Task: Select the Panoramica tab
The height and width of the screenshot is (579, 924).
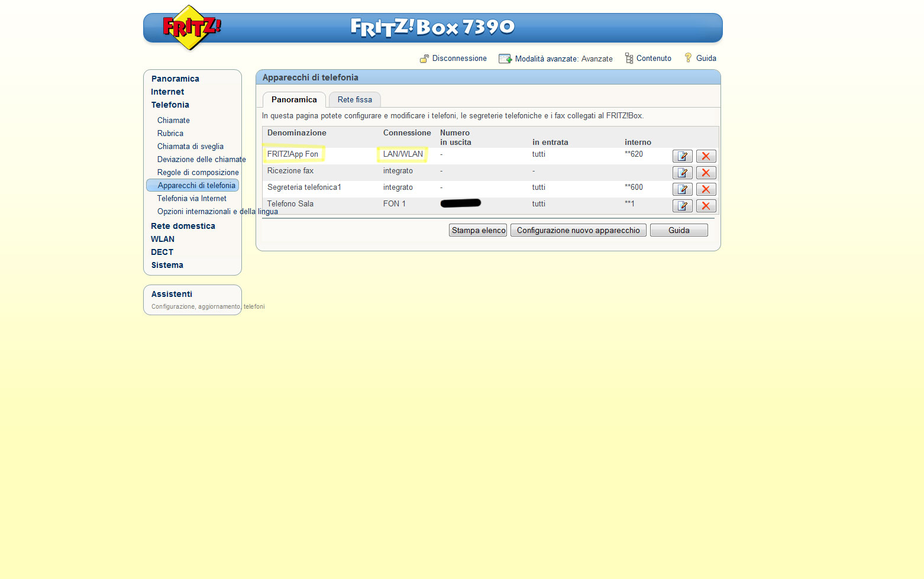Action: tap(294, 100)
